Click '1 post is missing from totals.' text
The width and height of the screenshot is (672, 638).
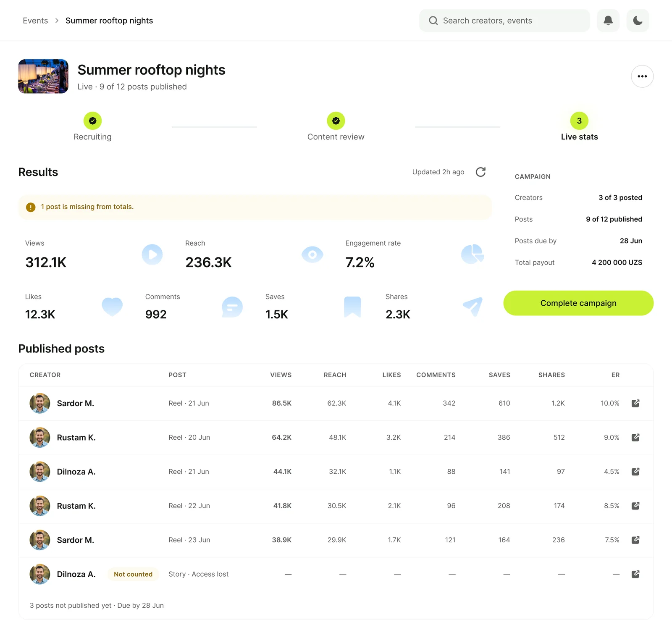point(87,207)
